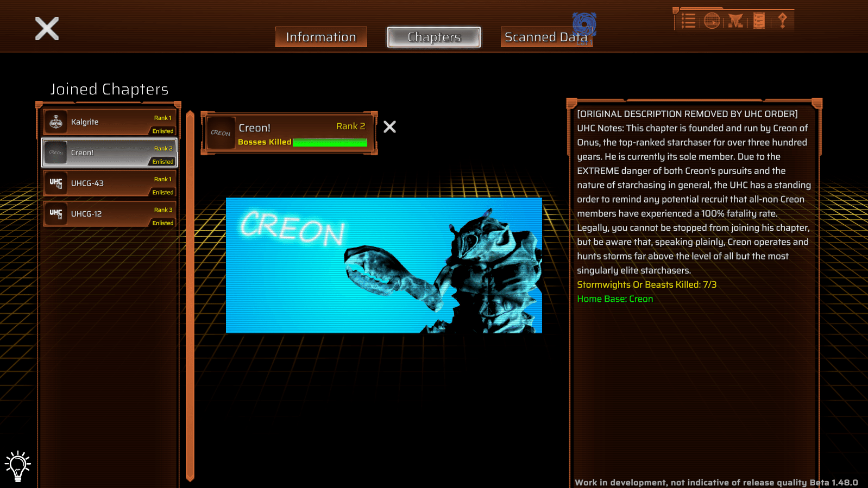Screen dimensions: 868x488
Task: Click the lightbulb hint icon
Action: 18,466
